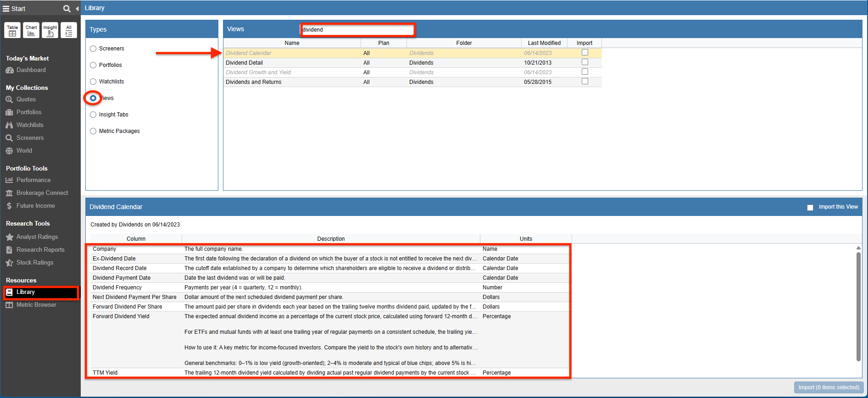Check Import box for Dividend Calendar row
The width and height of the screenshot is (868, 398).
(584, 53)
